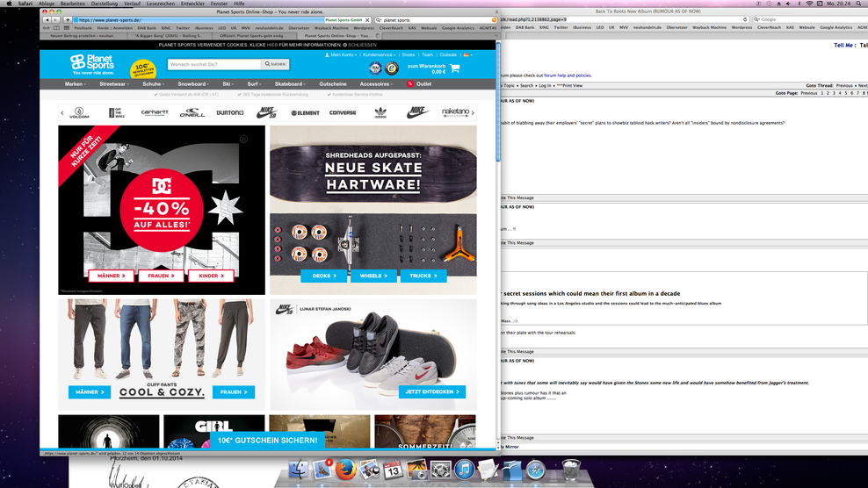The width and height of the screenshot is (868, 488).
Task: Click 'forum help and policies' link in background window
Action: pyautogui.click(x=568, y=75)
